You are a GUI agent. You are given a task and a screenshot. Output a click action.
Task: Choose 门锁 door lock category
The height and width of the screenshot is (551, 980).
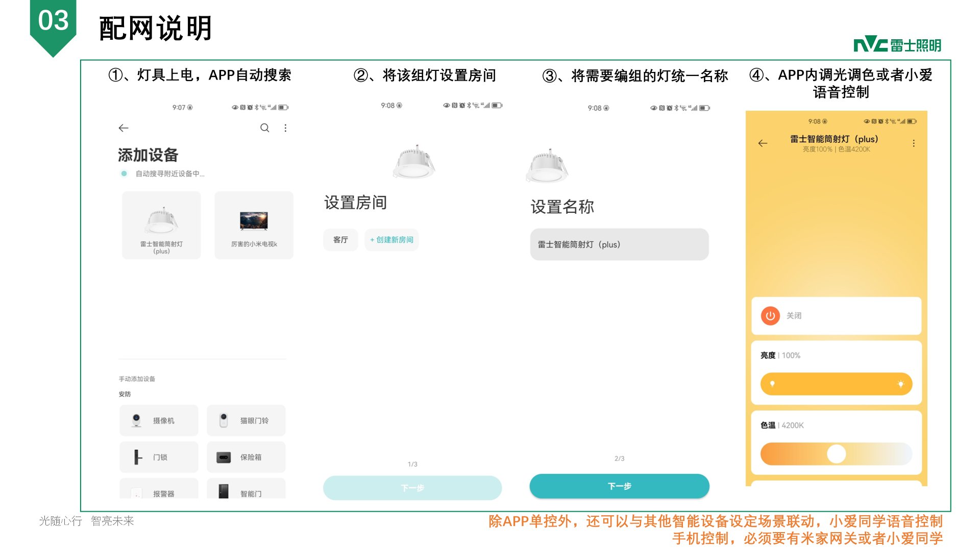click(x=159, y=457)
